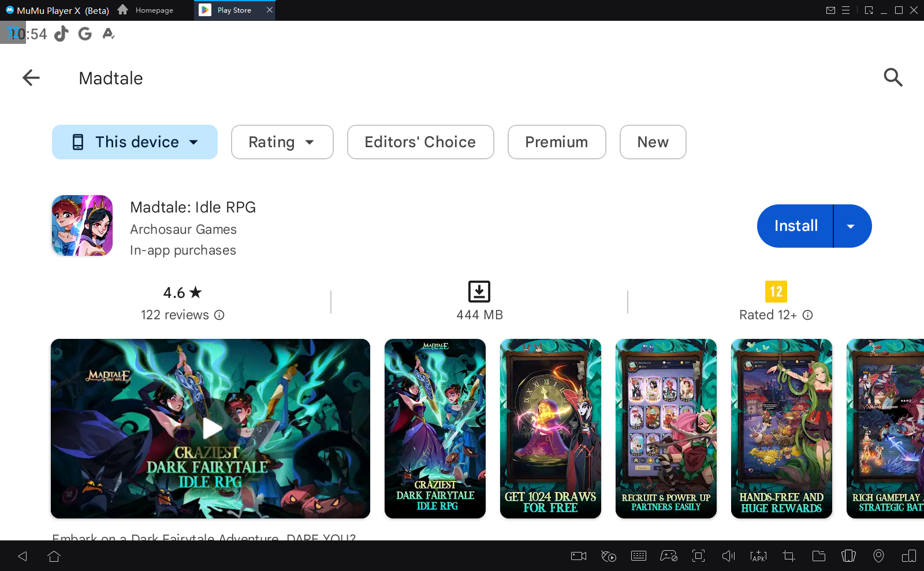The width and height of the screenshot is (924, 571).
Task: Open the emulator keyboard mapping icon
Action: [639, 556]
